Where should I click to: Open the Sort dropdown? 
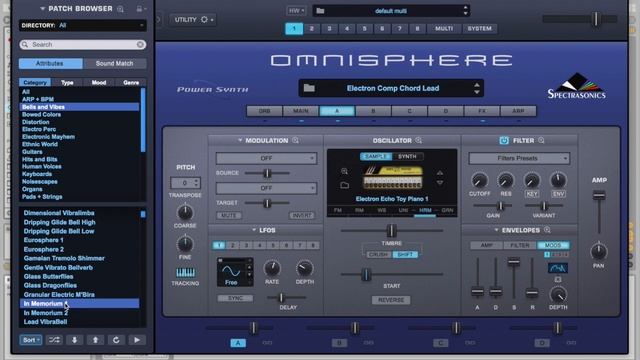pos(31,340)
